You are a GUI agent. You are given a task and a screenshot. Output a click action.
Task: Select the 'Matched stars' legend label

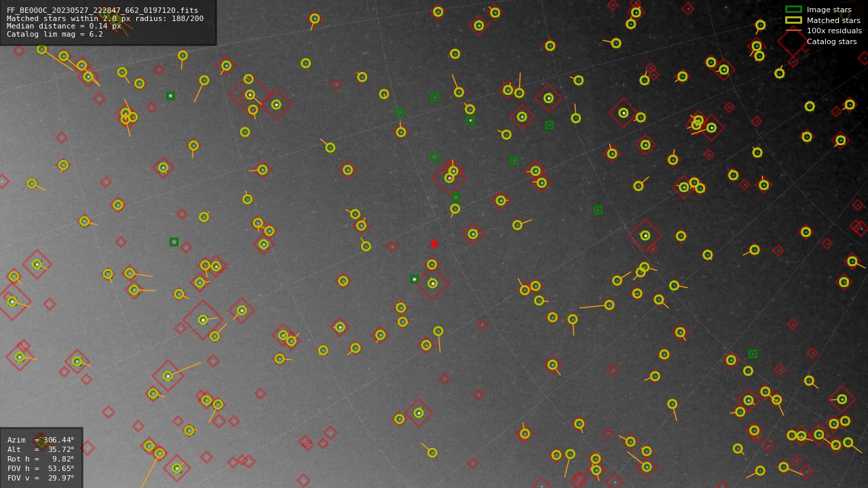[833, 20]
